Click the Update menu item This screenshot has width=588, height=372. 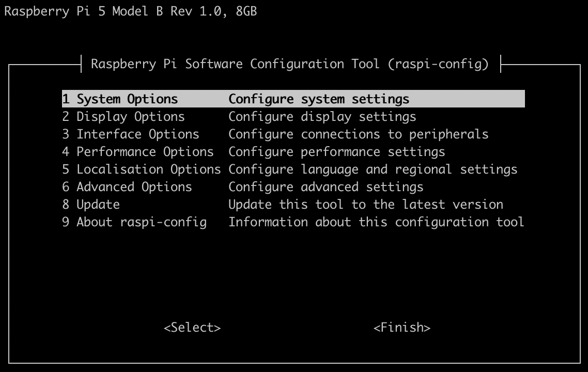91,205
